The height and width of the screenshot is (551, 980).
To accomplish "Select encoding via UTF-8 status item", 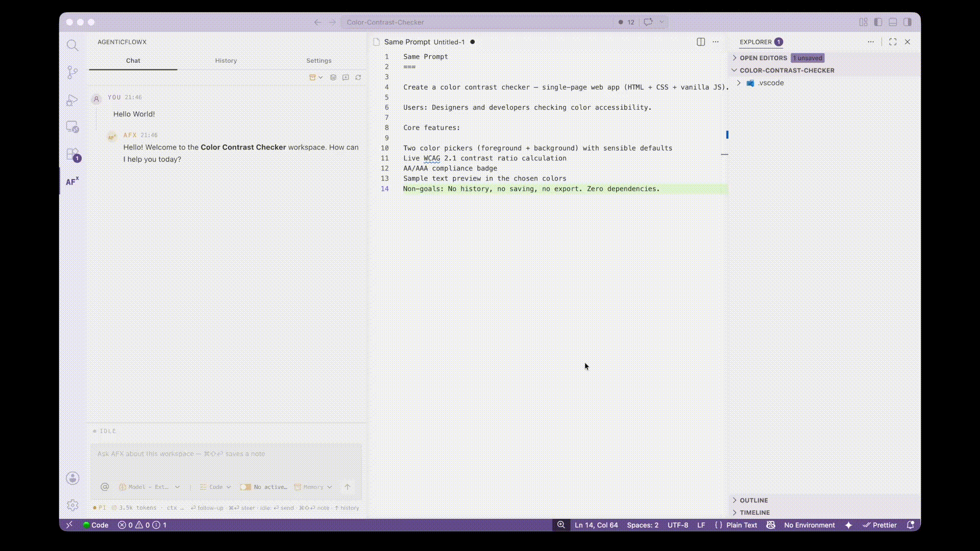I will click(678, 525).
